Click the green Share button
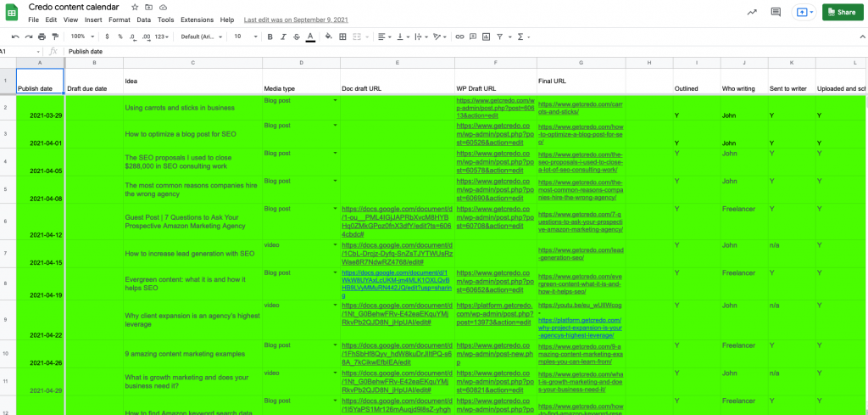Image resolution: width=868 pixels, height=415 pixels. 843,12
